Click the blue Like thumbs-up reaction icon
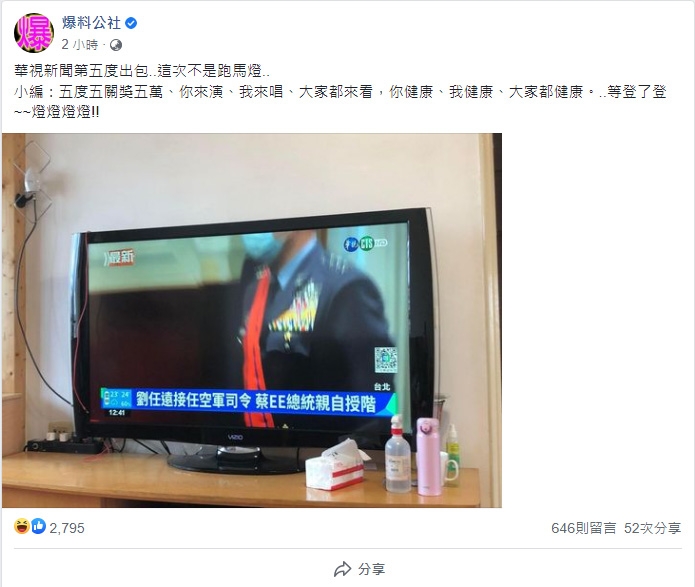 tap(39, 526)
